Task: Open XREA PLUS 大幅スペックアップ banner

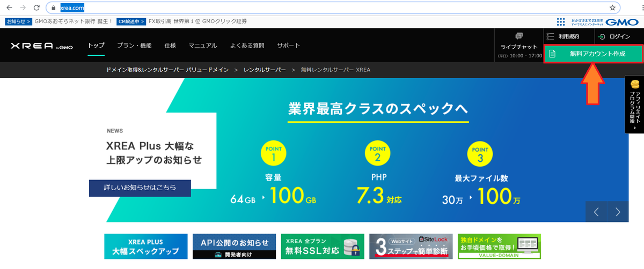Action: point(146,246)
